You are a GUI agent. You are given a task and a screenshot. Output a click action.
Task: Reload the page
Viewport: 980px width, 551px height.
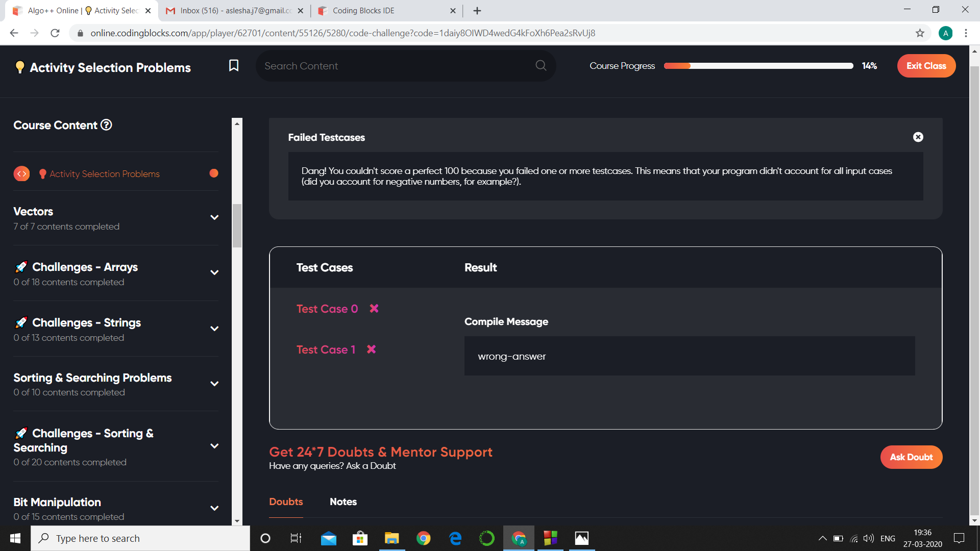[55, 33]
